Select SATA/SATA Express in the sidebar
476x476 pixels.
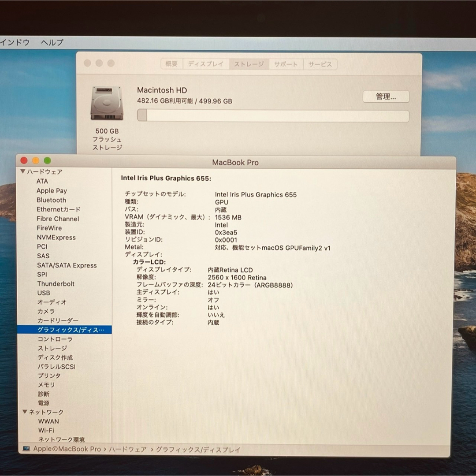(x=67, y=265)
